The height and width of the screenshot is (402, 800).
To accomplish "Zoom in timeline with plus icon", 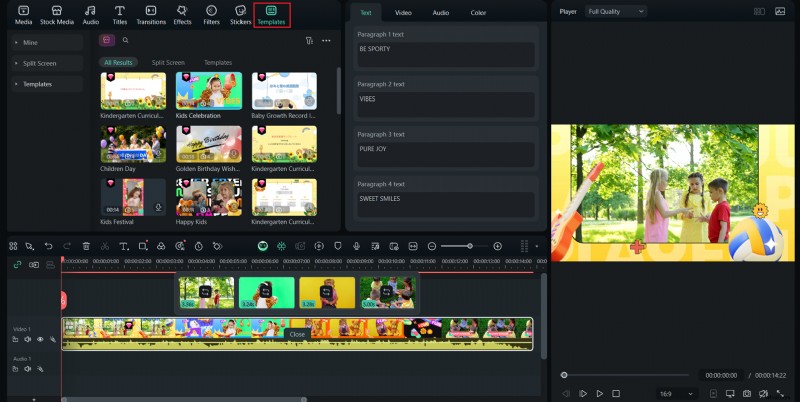I will [x=497, y=246].
